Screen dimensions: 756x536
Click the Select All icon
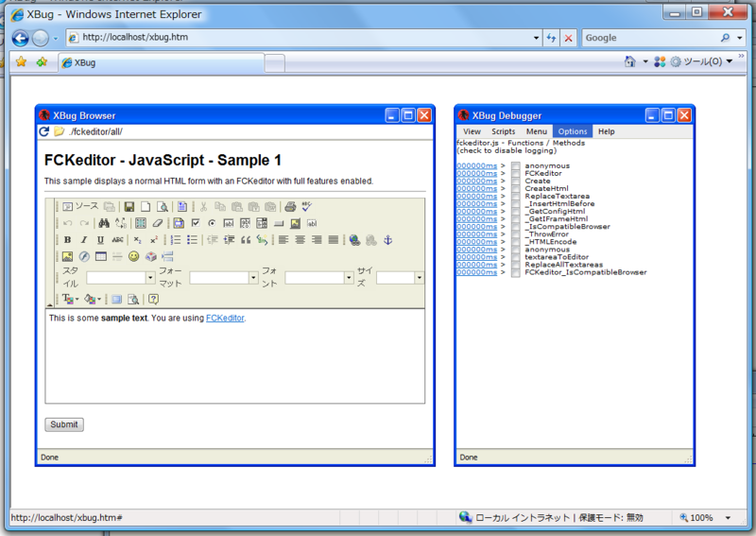click(140, 223)
